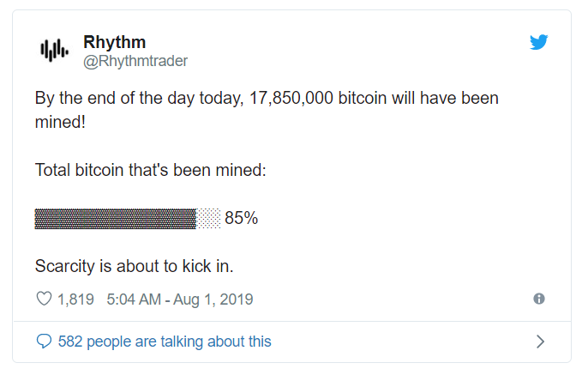Visit the @Rhythmtrader handle
This screenshot has height=375, width=588.
pos(135,60)
